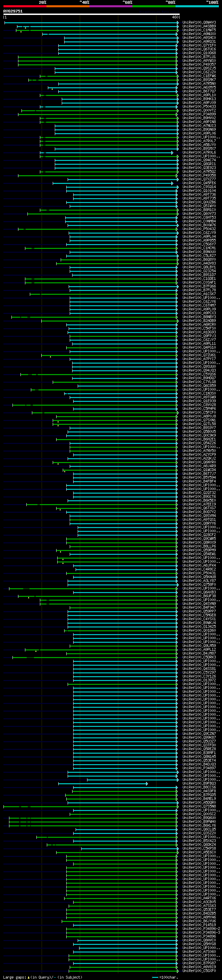This screenshot has height=980, width=222.
Task: Open hit UniRef100_A4RTX6
Action: [199, 898]
